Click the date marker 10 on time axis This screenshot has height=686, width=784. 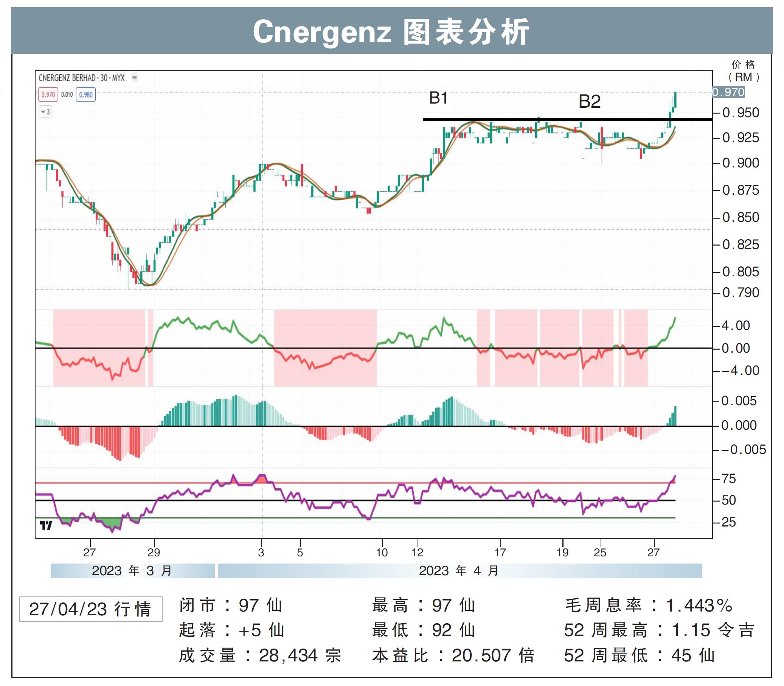[382, 553]
